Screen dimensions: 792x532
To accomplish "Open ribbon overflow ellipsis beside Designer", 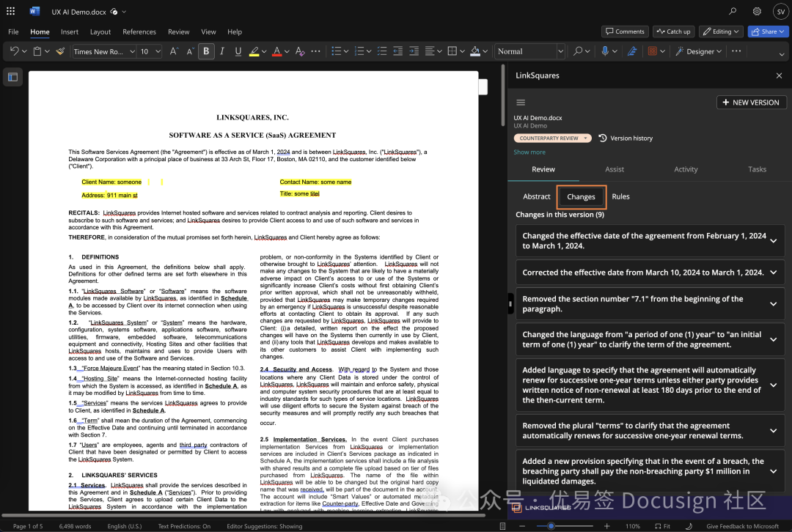I will pos(736,51).
